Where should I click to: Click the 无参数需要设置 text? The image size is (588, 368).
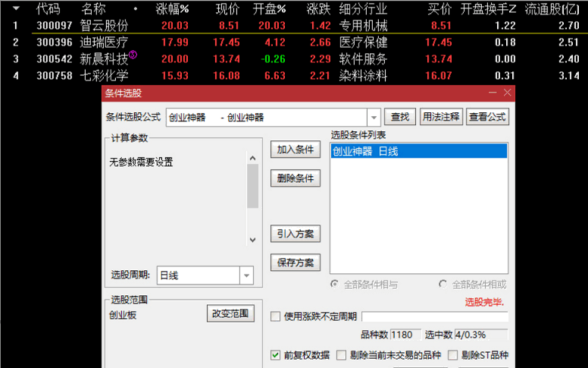(141, 162)
